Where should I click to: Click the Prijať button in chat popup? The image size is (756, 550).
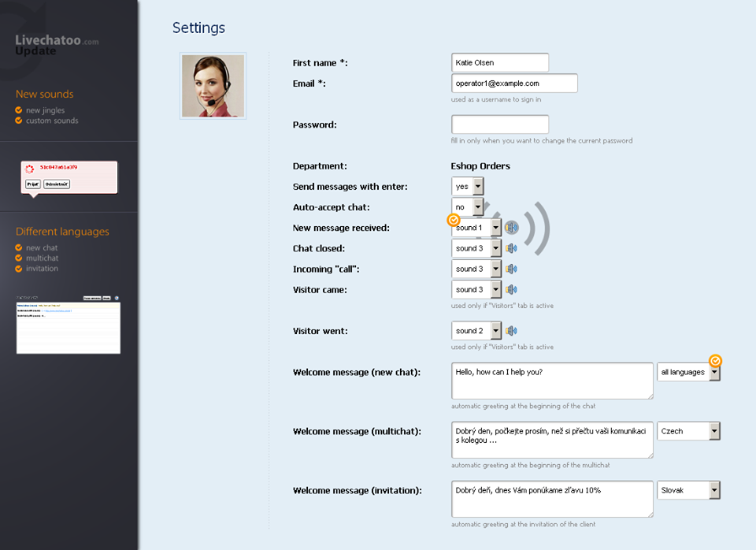tap(32, 184)
